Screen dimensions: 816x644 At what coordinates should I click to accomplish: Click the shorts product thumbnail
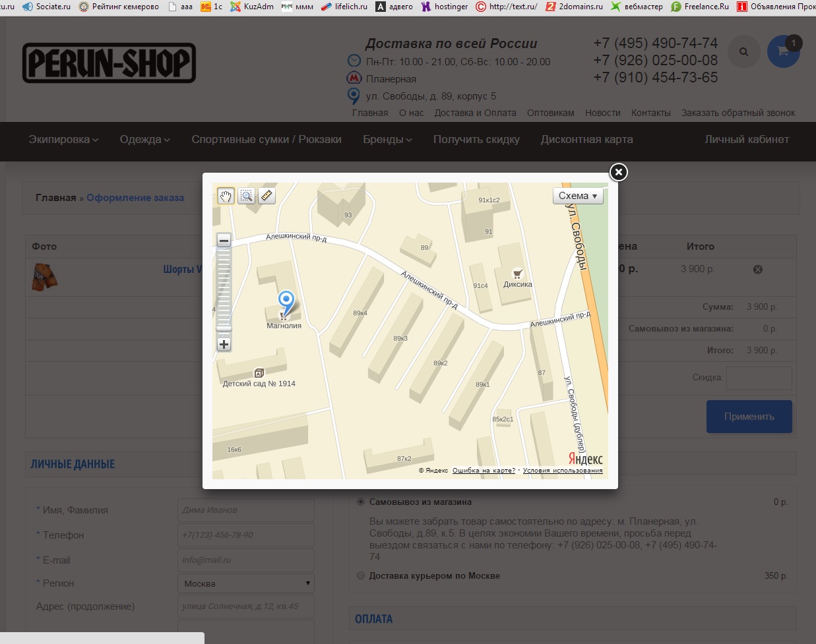point(44,277)
